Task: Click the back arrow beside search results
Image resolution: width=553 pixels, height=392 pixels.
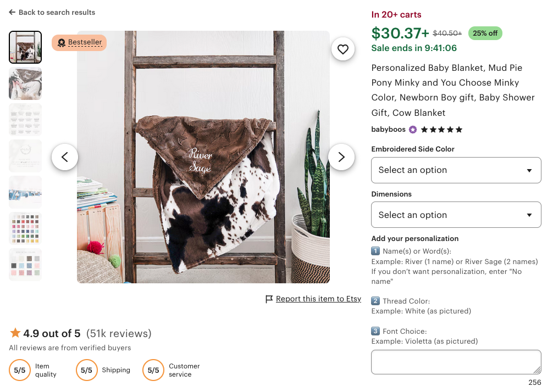Action: pos(11,12)
